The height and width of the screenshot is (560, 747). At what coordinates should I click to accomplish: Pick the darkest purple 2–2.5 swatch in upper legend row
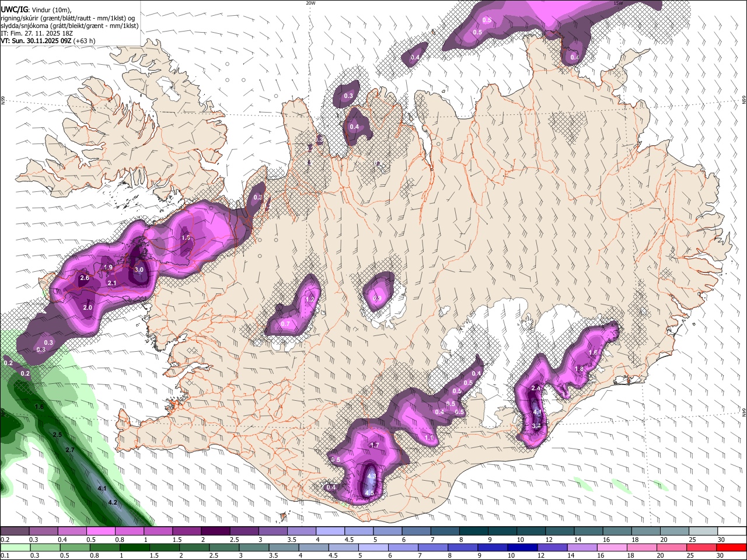(215, 531)
